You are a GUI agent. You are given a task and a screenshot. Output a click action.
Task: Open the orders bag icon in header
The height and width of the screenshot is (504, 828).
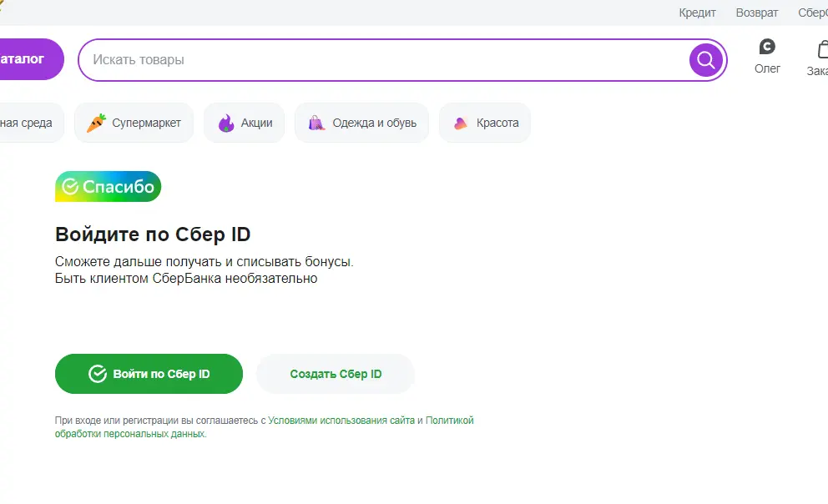pyautogui.click(x=823, y=49)
